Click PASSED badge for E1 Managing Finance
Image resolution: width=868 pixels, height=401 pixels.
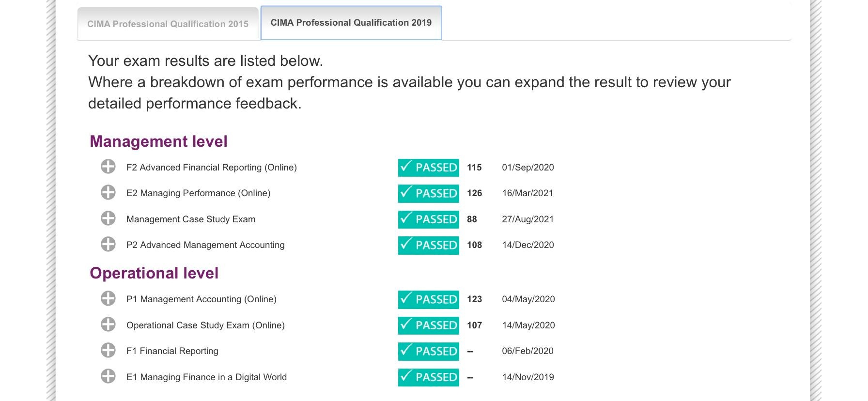coord(428,377)
